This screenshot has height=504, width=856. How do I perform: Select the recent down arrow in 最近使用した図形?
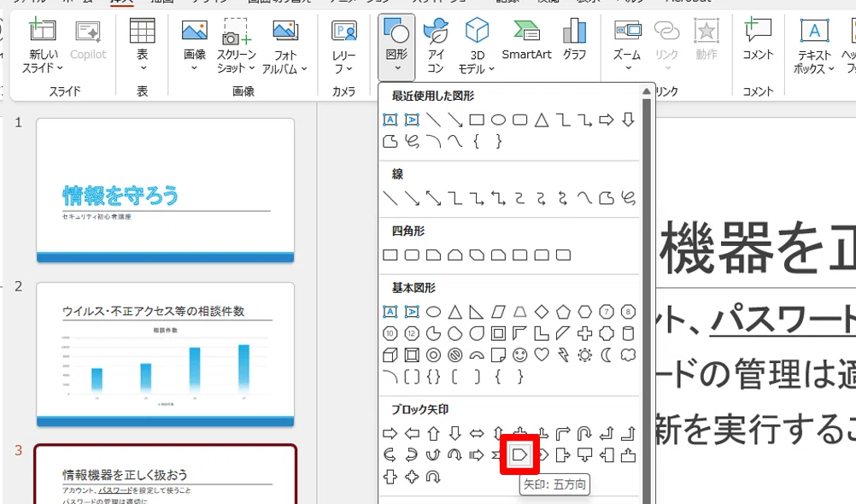pos(629,120)
